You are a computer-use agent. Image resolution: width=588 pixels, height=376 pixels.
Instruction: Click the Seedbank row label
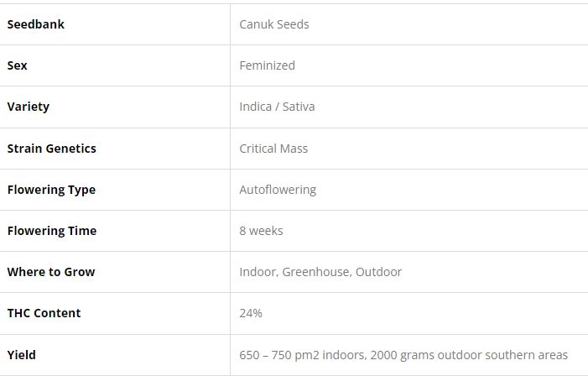point(35,24)
